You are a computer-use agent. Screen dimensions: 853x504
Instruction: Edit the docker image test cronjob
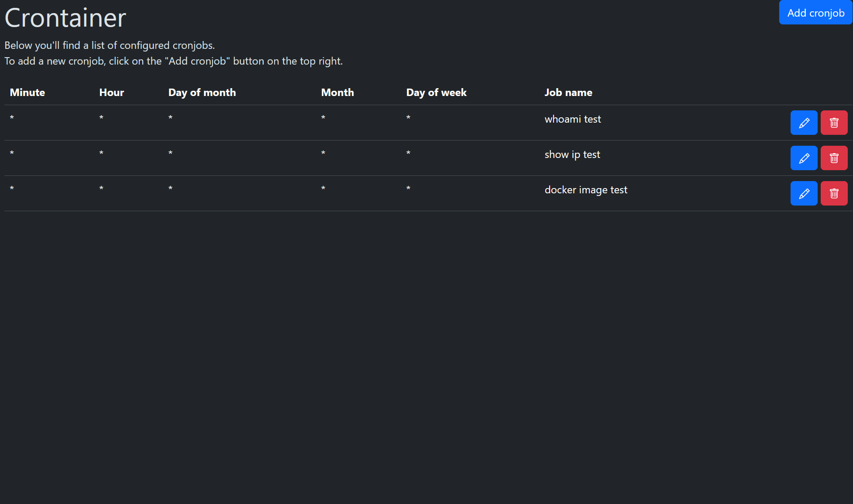click(x=804, y=193)
